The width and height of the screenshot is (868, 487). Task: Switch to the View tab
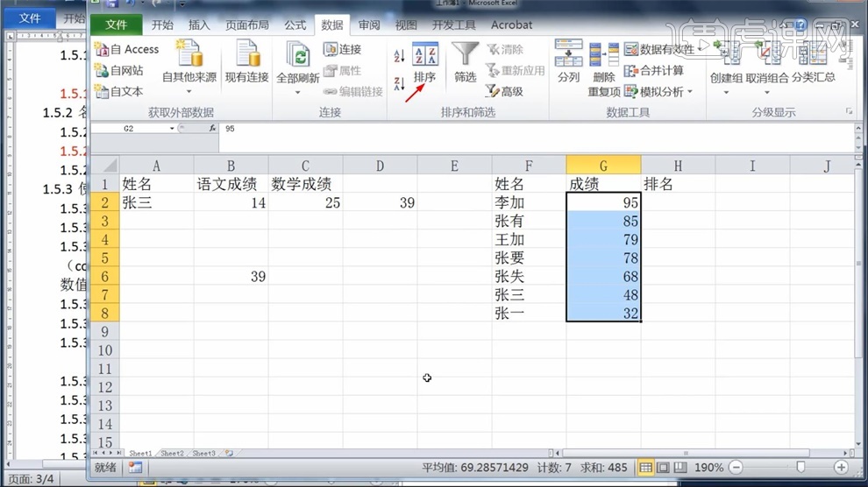(x=406, y=25)
